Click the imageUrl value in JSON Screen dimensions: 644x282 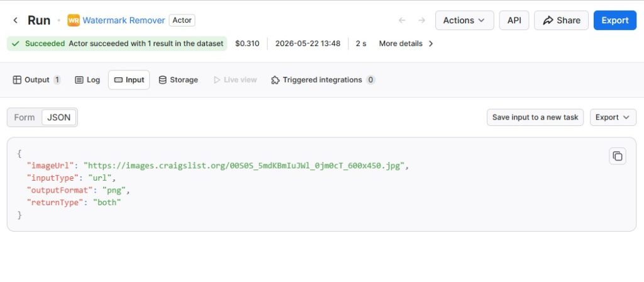[x=245, y=166]
